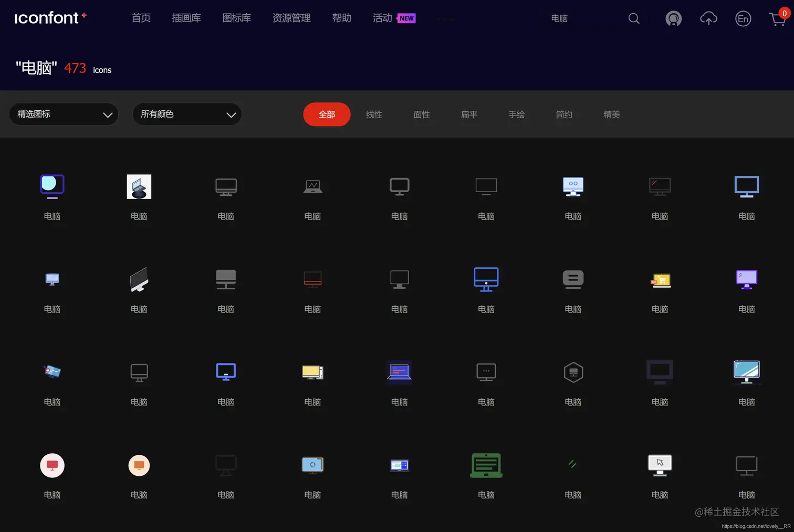Click the laptop scanner icon in the first row
The height and width of the screenshot is (532, 794).
[139, 186]
